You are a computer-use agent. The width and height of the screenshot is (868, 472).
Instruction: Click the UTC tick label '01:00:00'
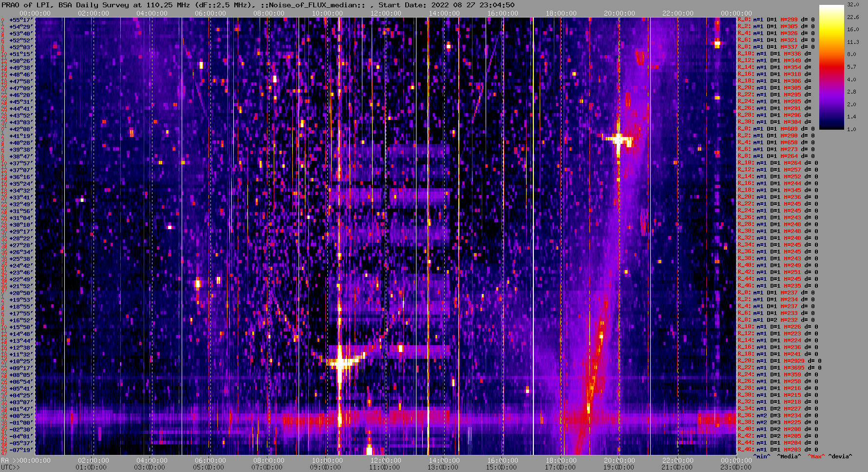click(x=92, y=467)
